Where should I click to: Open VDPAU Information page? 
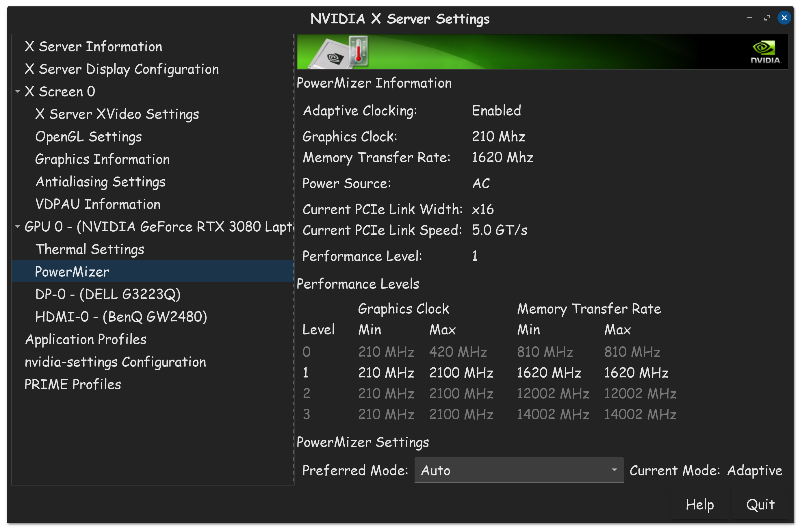coord(98,204)
